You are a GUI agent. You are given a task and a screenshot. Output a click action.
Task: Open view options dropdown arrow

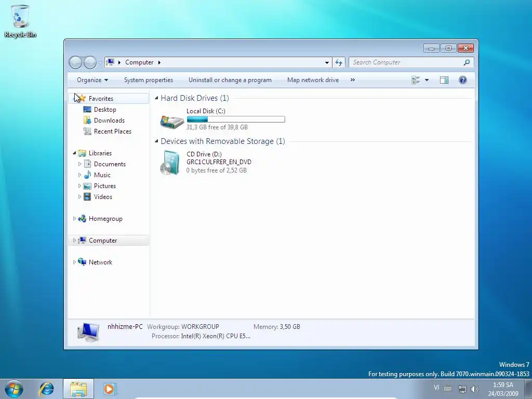point(427,80)
